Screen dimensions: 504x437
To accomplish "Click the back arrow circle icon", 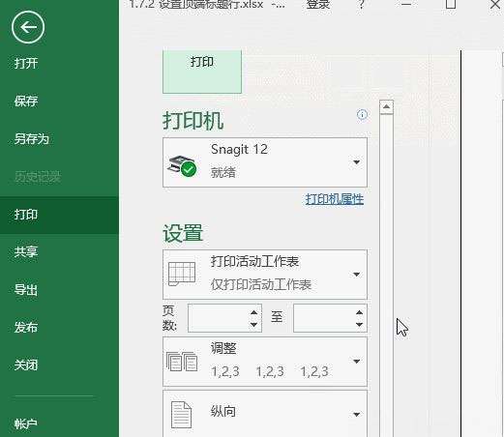I will 28,27.
